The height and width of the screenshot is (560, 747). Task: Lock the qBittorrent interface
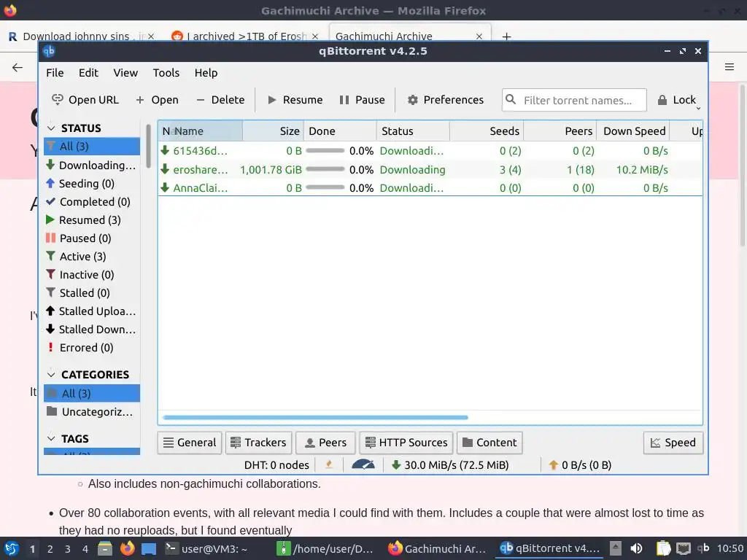click(676, 100)
